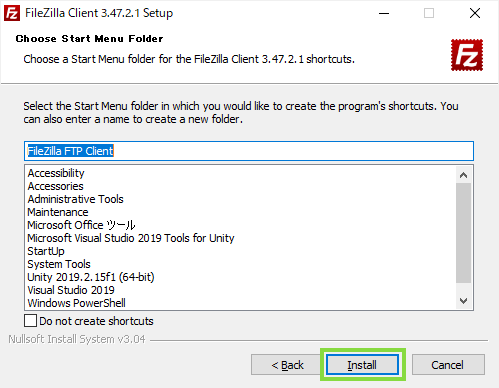499x388 pixels.
Task: Click the folder list scroll up arrow
Action: click(x=463, y=175)
